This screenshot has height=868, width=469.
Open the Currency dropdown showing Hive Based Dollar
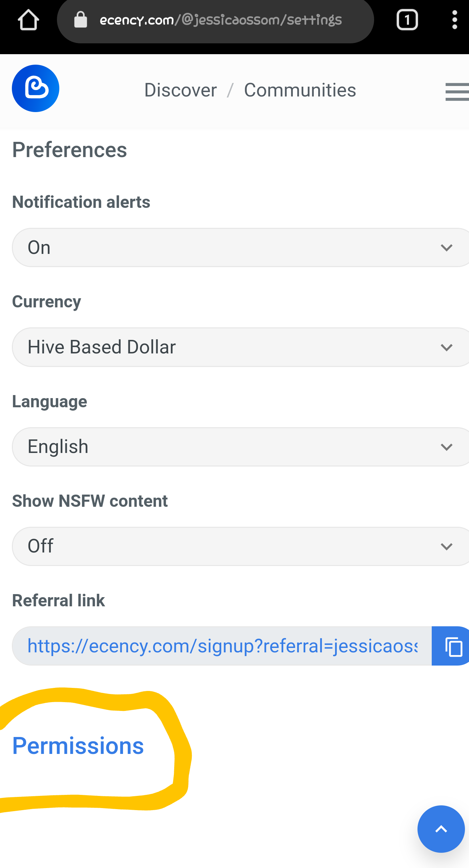click(x=241, y=347)
